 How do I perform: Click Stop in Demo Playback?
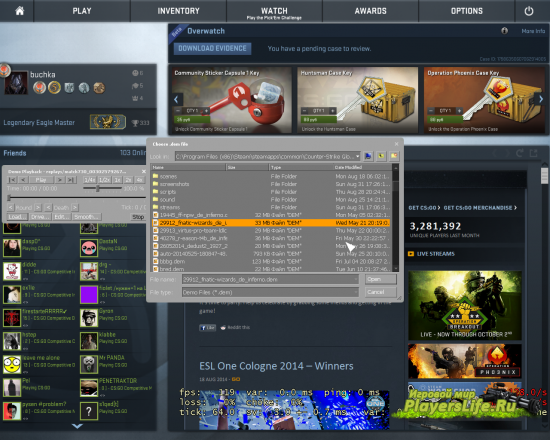click(138, 217)
